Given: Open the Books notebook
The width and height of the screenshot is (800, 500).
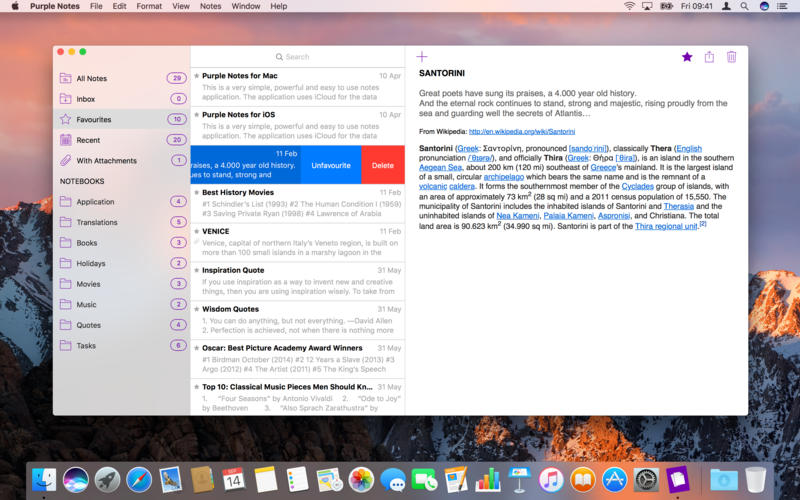Looking at the screenshot, I should pyautogui.click(x=122, y=242).
